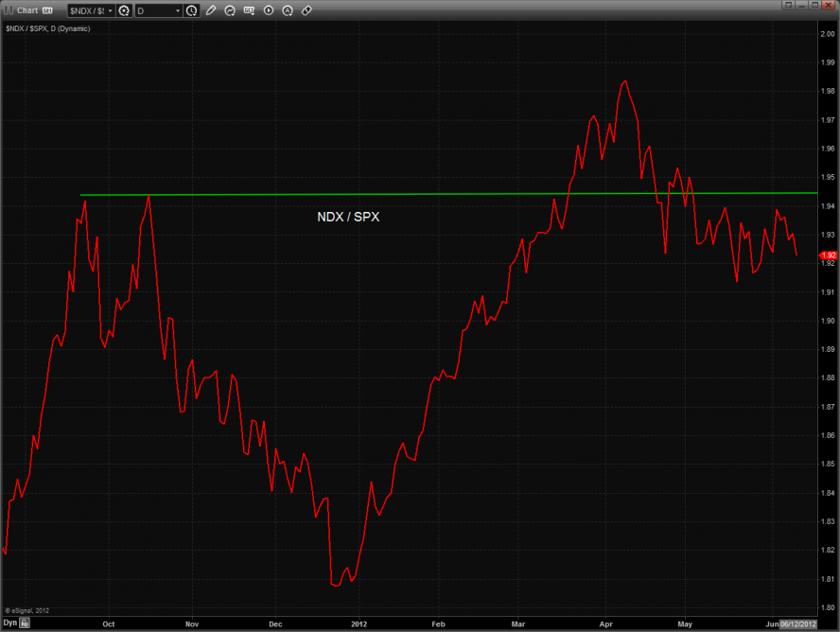Click the circled A icon in toolbar
840x632 pixels.
(x=288, y=10)
